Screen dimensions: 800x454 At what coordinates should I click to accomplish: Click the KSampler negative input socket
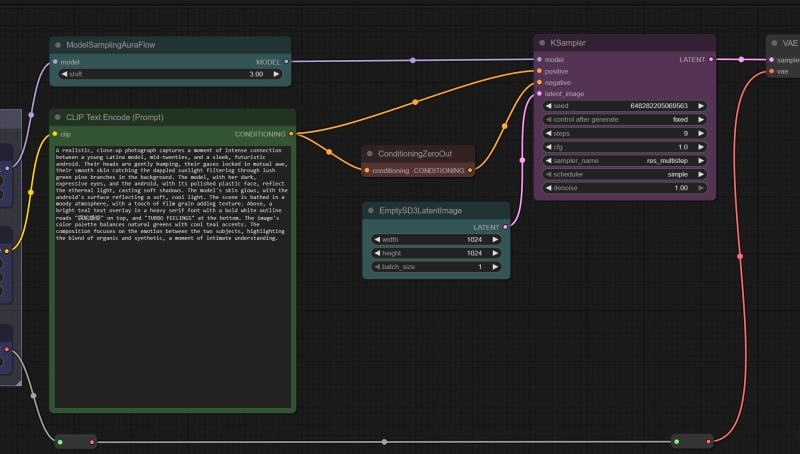(x=539, y=82)
